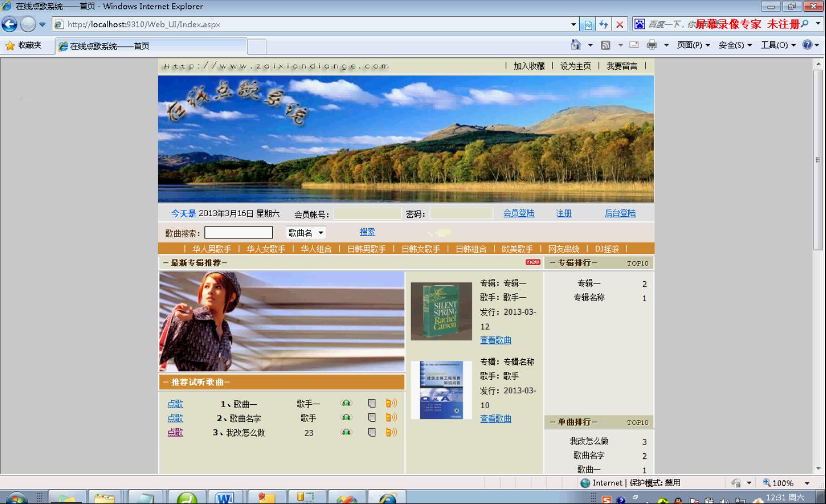Viewport: 826px width, 504px height.
Task: Click the blue Q&A book album cover
Action: click(441, 390)
